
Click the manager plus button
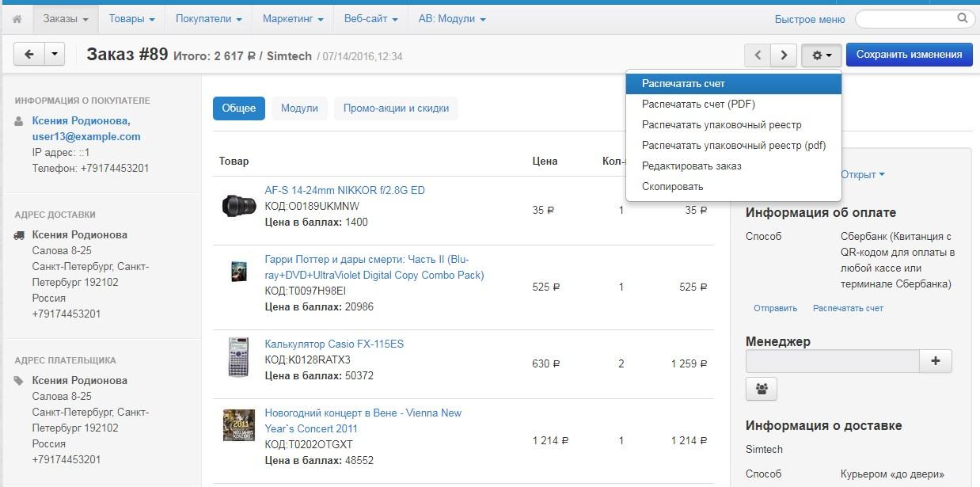(x=936, y=361)
